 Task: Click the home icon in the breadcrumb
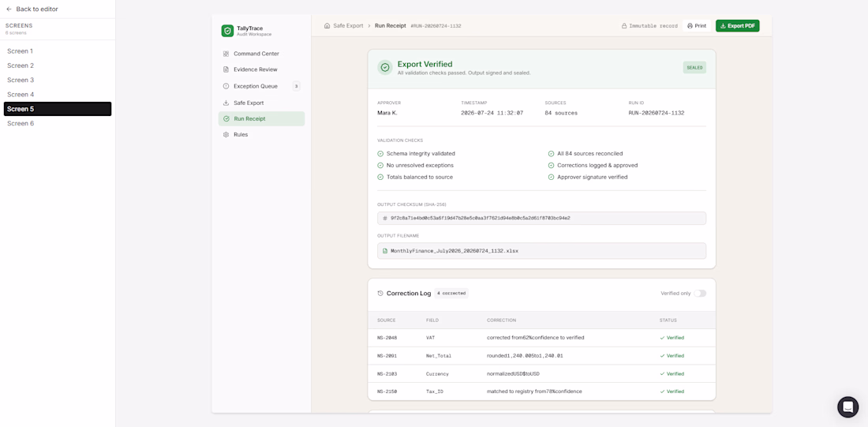pos(327,26)
